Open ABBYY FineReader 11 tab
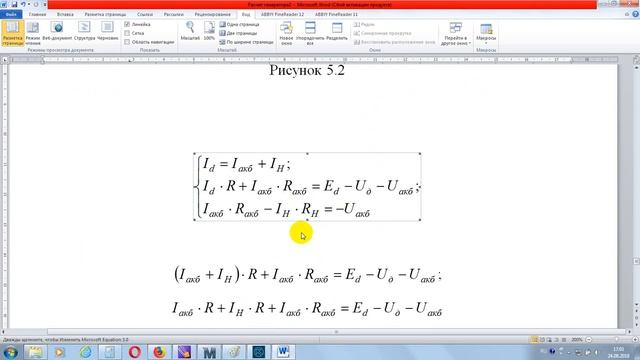 336,14
